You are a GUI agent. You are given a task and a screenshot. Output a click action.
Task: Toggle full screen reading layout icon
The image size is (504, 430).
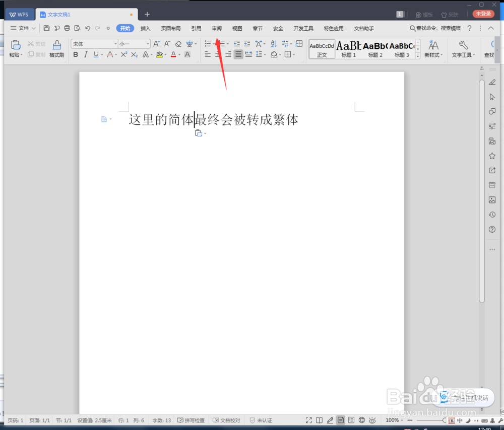[x=320, y=420]
